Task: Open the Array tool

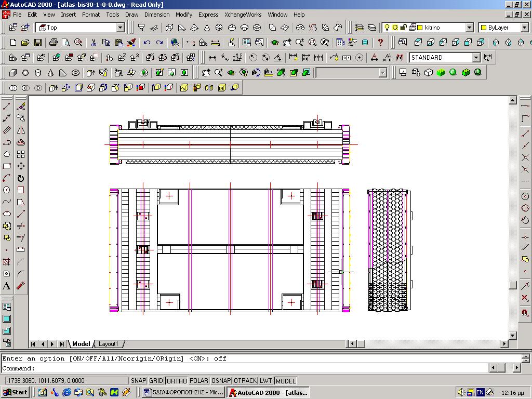Action: 21,154
